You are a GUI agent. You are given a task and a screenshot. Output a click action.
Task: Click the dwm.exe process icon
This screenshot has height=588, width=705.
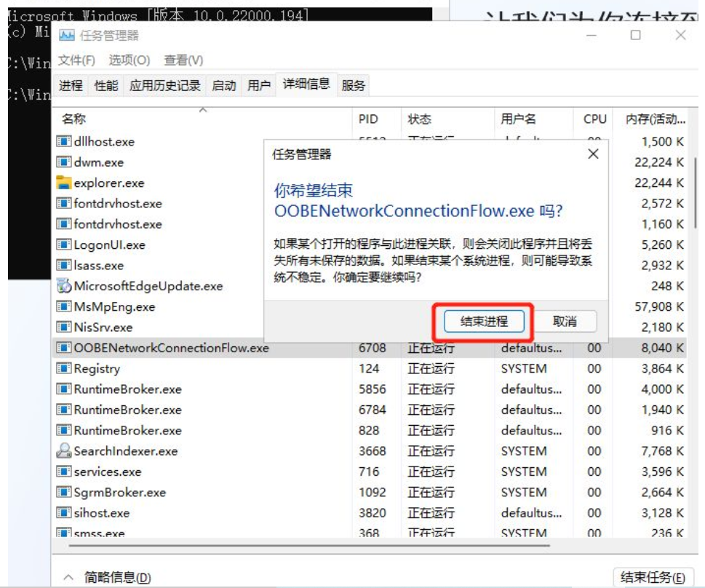pos(64,162)
